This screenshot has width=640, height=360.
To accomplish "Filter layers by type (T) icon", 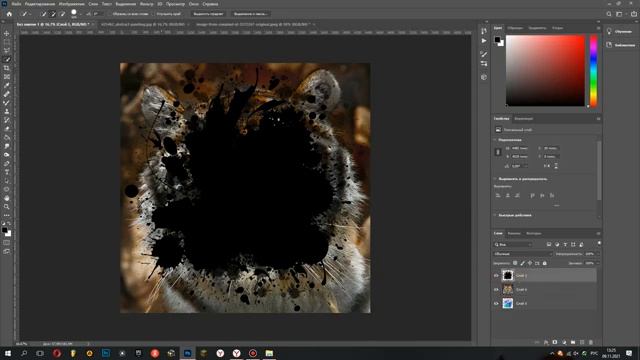I will click(x=565, y=244).
